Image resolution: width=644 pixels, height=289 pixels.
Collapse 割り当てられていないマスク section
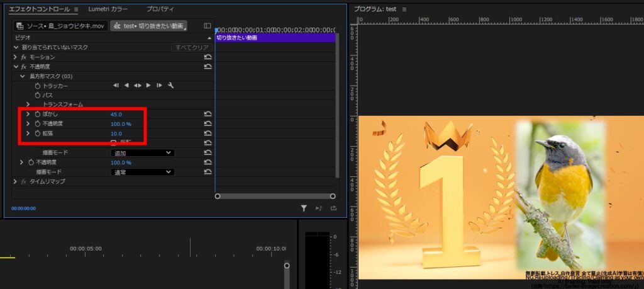pos(16,47)
